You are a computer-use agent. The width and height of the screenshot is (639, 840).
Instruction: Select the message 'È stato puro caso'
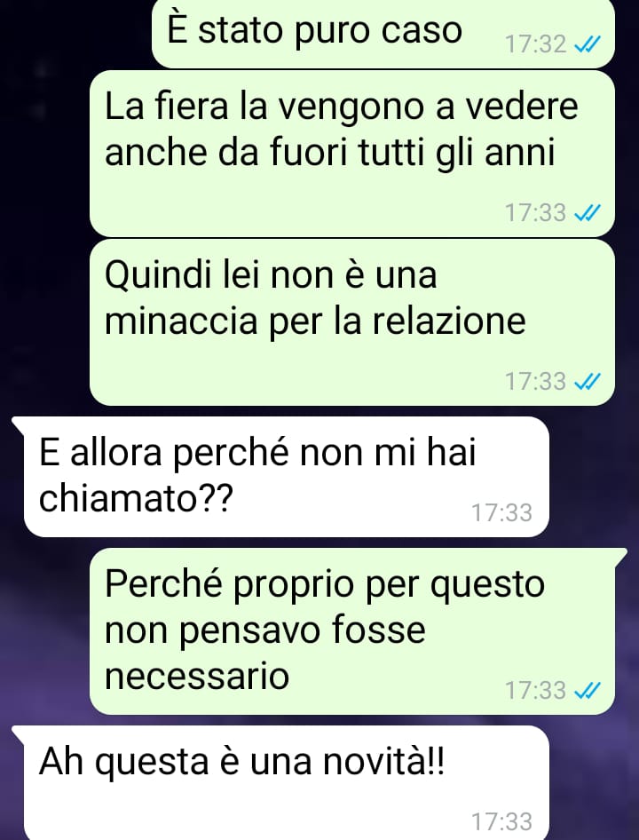tap(383, 33)
